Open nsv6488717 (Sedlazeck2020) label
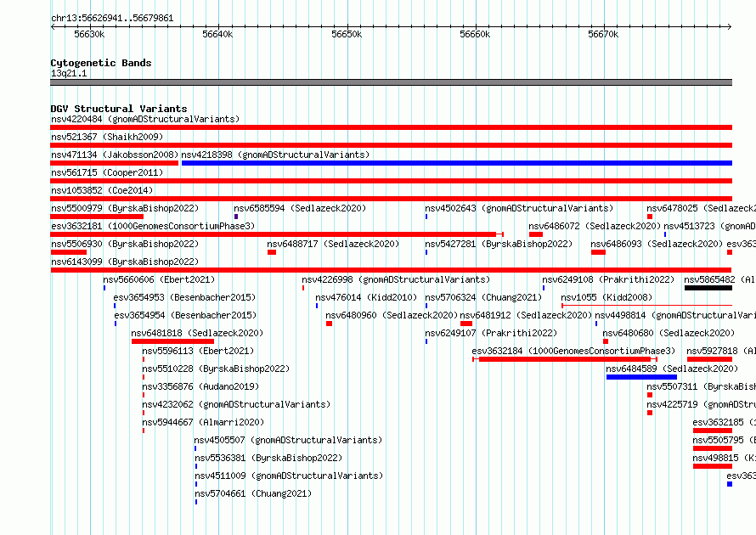 click(333, 244)
